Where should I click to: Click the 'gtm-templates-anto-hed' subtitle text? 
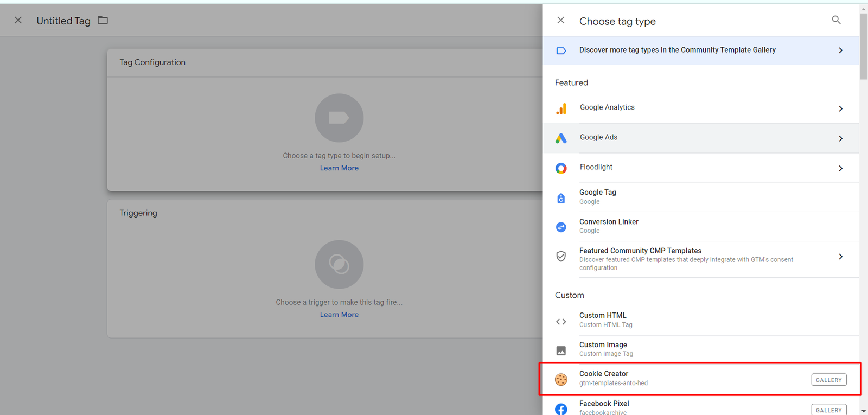pyautogui.click(x=614, y=383)
